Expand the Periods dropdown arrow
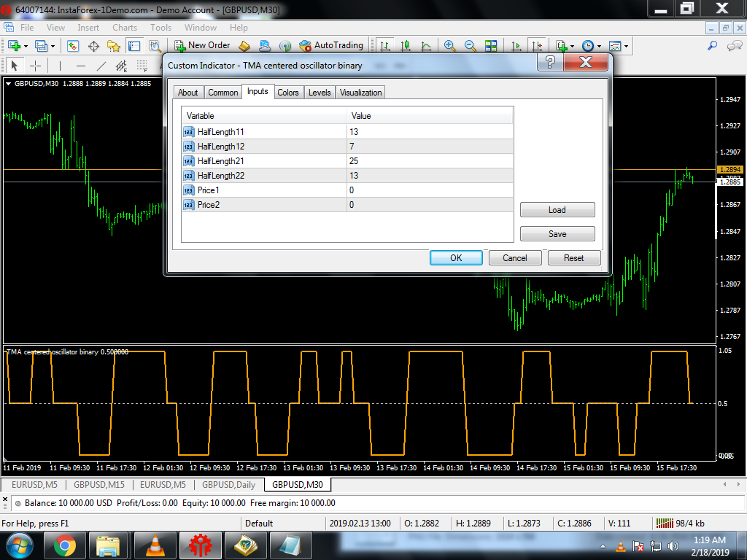 pos(600,46)
